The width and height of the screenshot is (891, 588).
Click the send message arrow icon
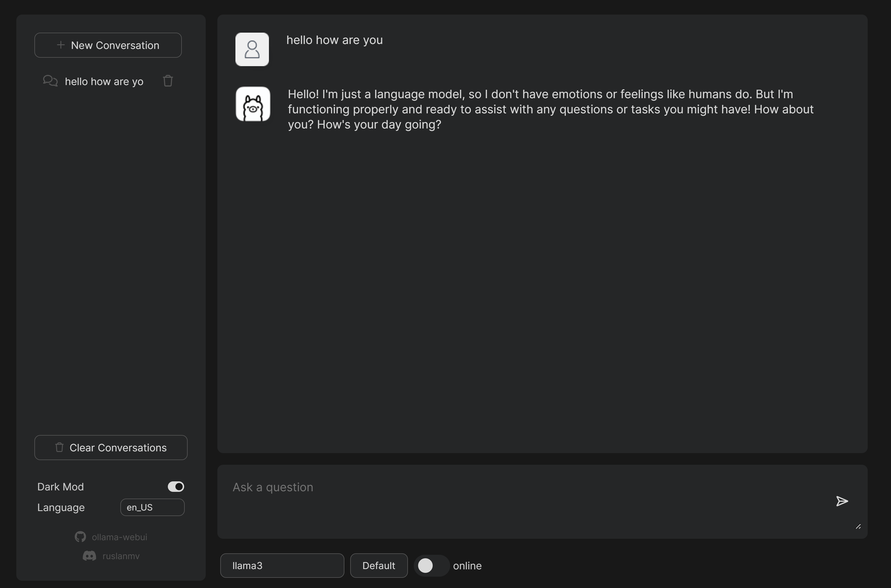tap(842, 501)
